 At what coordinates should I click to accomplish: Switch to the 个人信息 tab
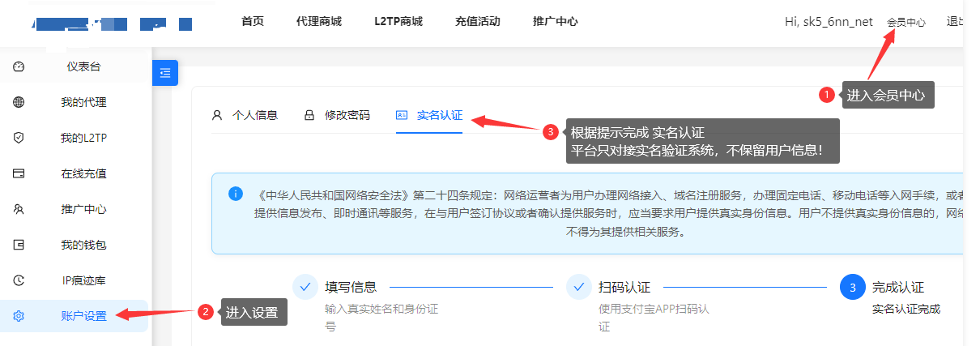pos(245,115)
